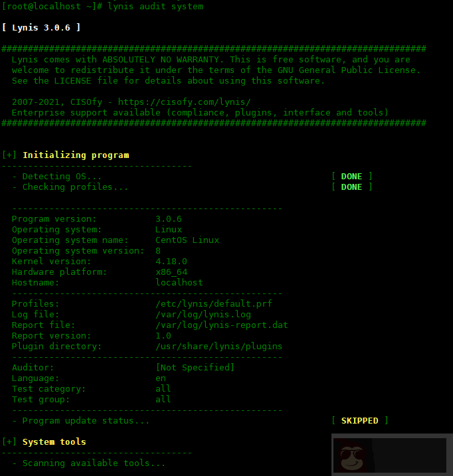This screenshot has width=453, height=476.
Task: Click the Test category value 'all'
Action: tap(163, 389)
